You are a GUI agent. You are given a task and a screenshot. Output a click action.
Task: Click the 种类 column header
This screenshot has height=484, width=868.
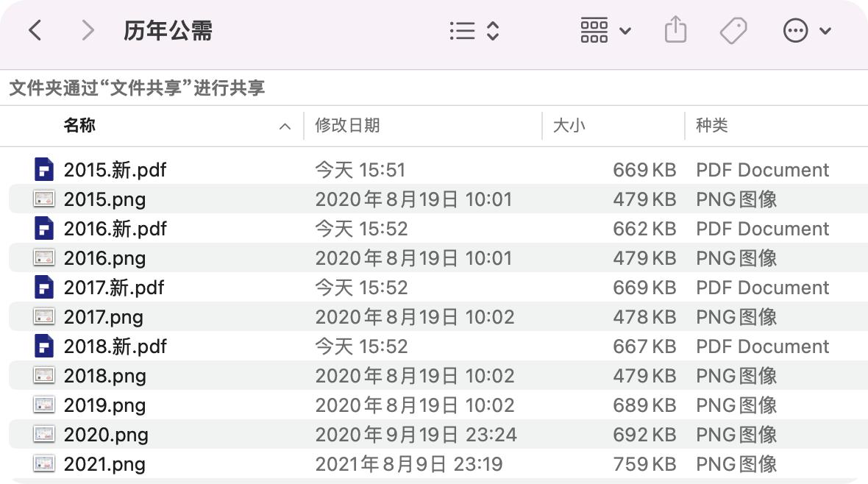click(711, 126)
